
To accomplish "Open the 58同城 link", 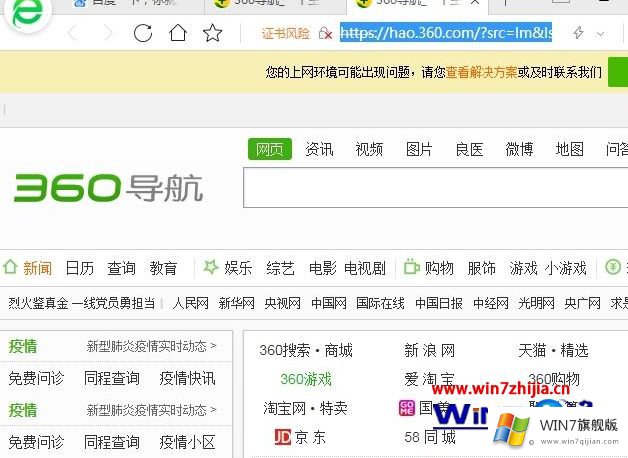I will [430, 437].
